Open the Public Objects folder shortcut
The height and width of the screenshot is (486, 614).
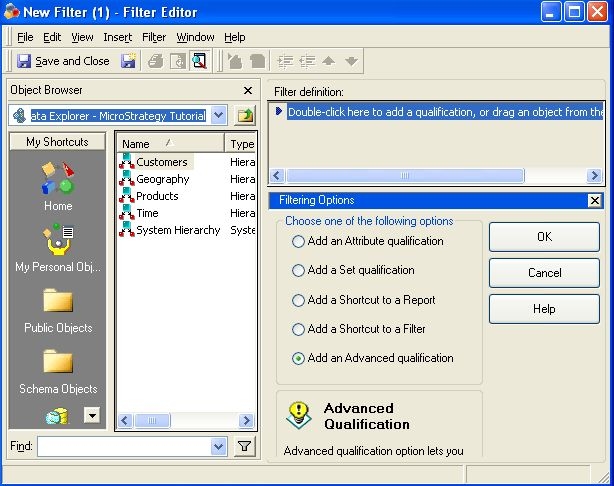(x=58, y=311)
